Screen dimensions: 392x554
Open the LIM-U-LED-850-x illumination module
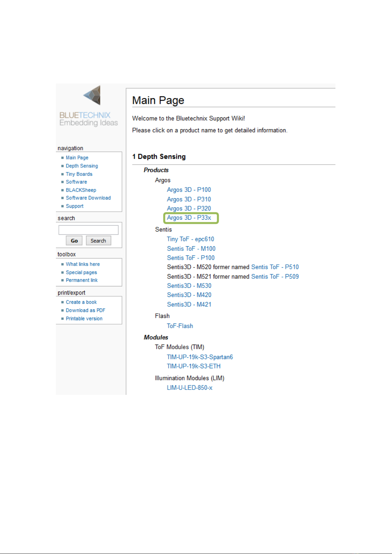click(189, 388)
